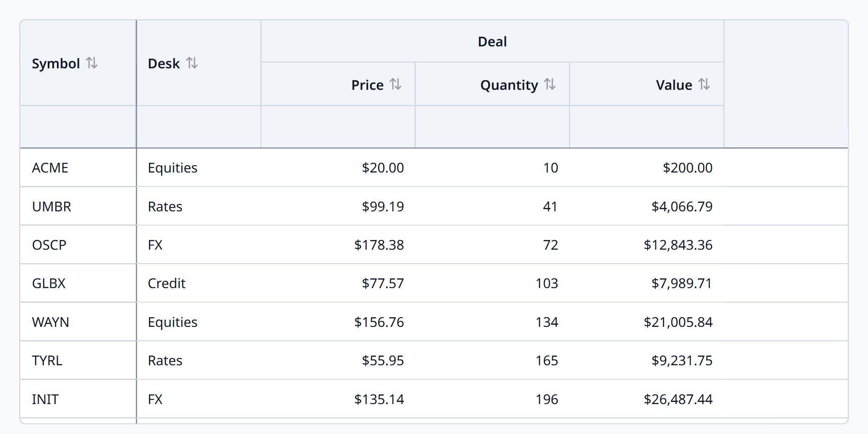This screenshot has width=868, height=434.
Task: Click the empty filter cell under Symbol
Action: click(78, 127)
